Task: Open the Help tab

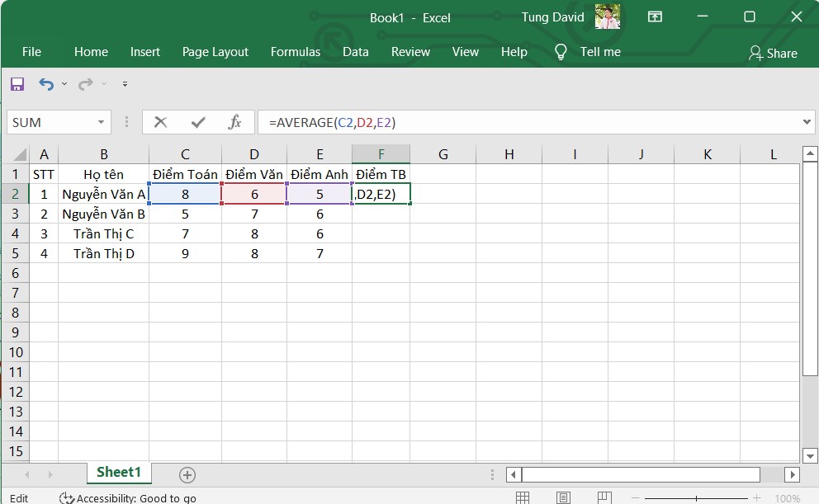Action: click(x=514, y=52)
